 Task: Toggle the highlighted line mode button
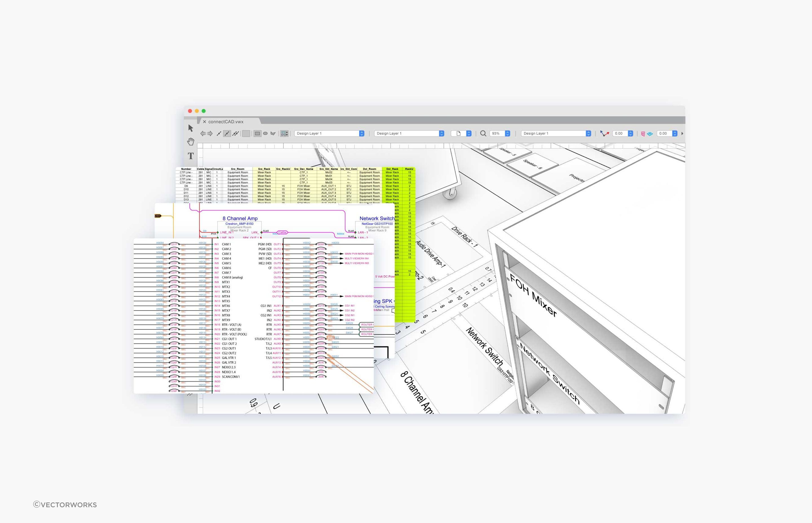[227, 134]
